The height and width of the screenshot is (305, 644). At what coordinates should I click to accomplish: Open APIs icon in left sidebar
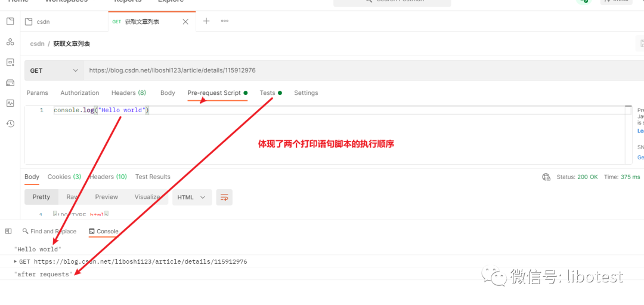point(10,42)
